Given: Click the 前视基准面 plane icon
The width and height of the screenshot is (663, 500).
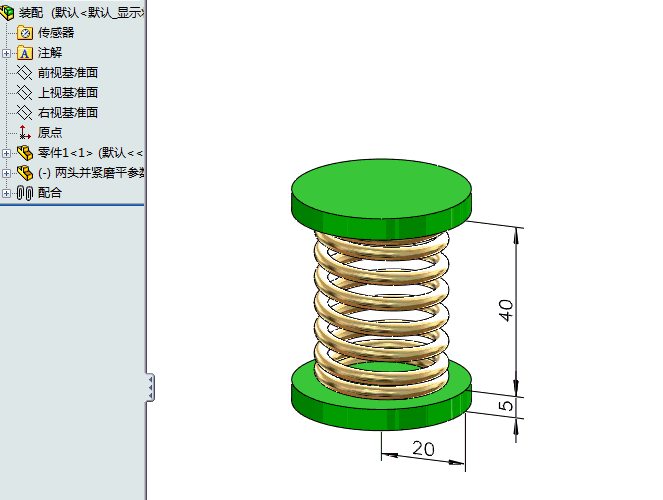Looking at the screenshot, I should point(24,73).
